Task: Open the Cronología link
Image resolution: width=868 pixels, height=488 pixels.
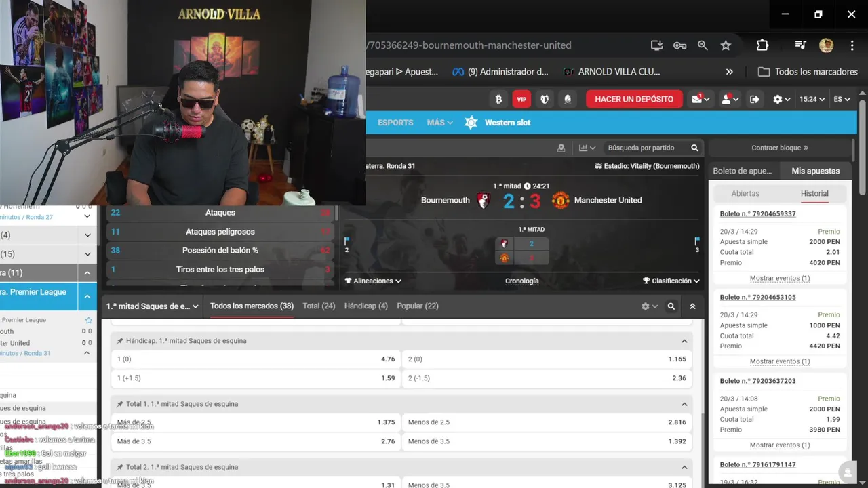Action: point(522,281)
